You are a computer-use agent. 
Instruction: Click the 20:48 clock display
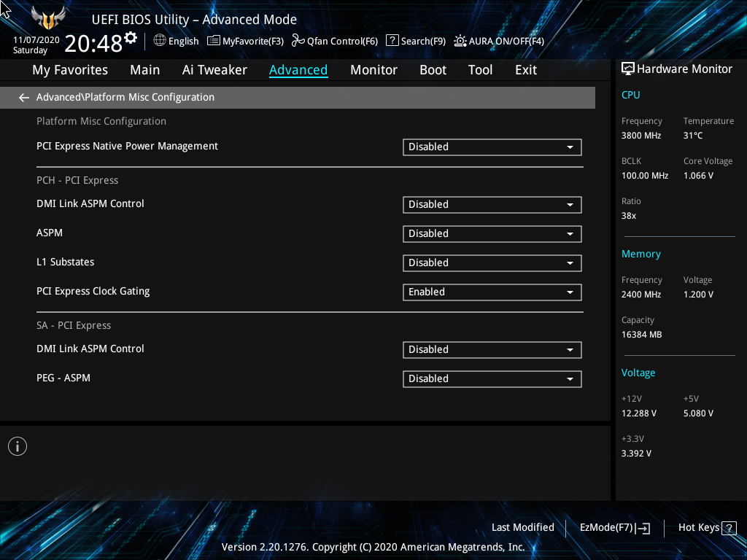click(x=93, y=44)
